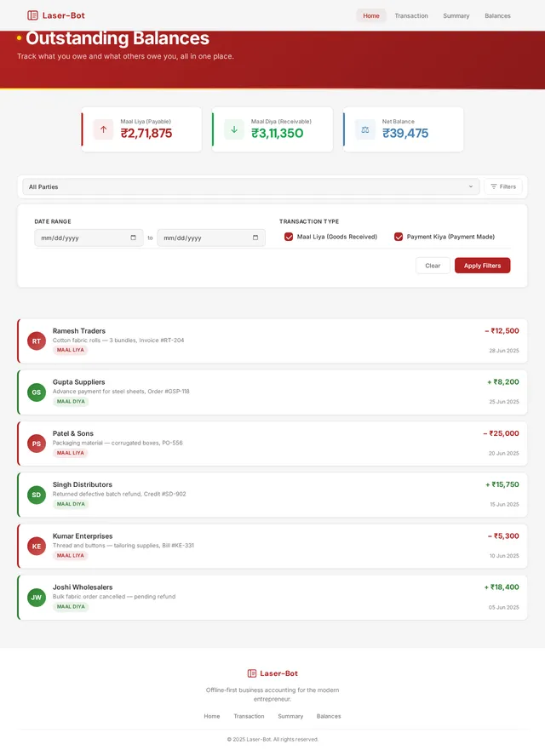Click the JW avatar for Joshi Wholesalers

[x=36, y=598]
